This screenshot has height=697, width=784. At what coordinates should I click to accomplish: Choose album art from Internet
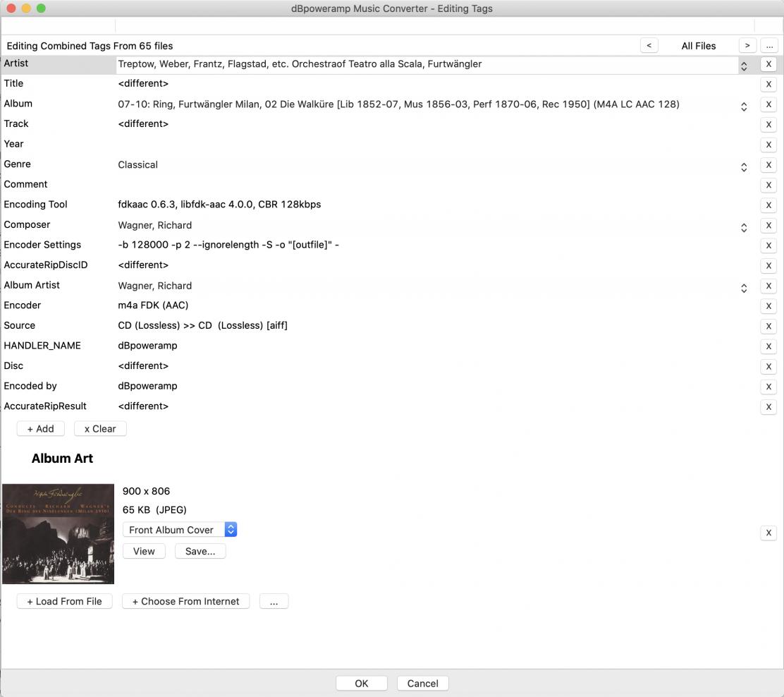(185, 601)
